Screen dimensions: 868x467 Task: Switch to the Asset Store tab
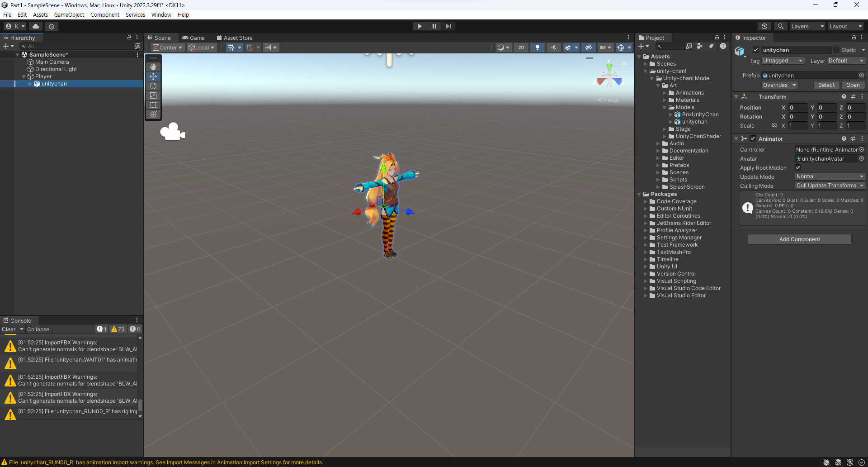(x=235, y=38)
